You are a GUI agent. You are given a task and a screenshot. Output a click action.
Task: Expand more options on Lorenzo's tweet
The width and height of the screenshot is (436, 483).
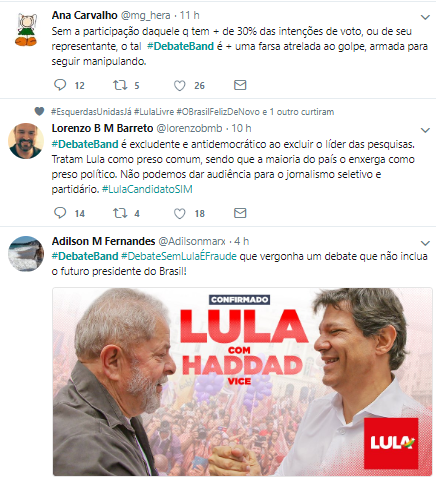tap(425, 130)
